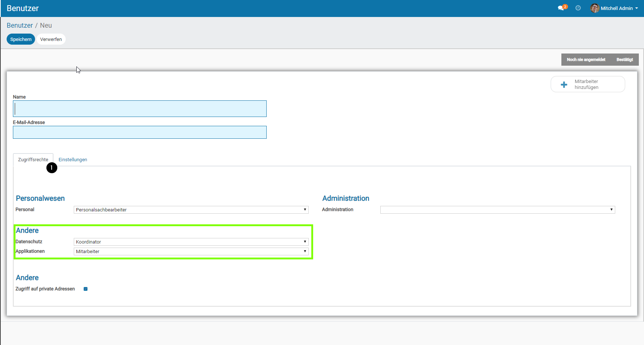
Task: Open the conversations chat icon
Action: click(x=561, y=8)
